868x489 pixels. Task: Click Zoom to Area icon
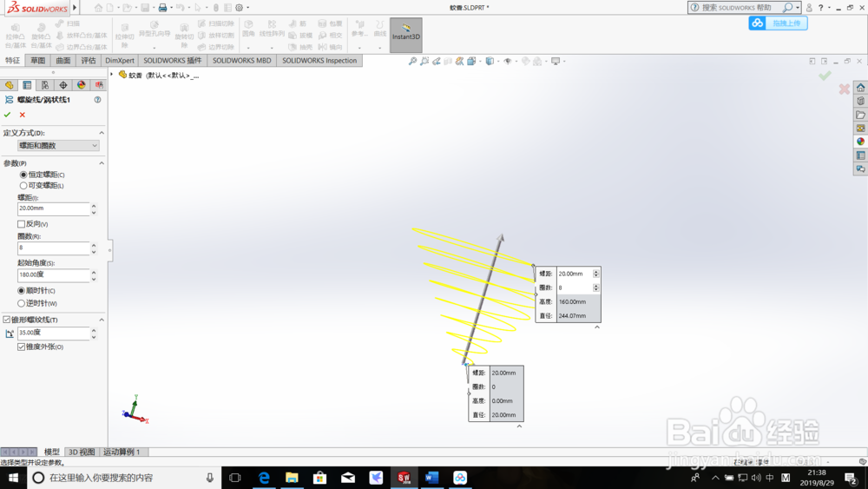[x=424, y=61]
